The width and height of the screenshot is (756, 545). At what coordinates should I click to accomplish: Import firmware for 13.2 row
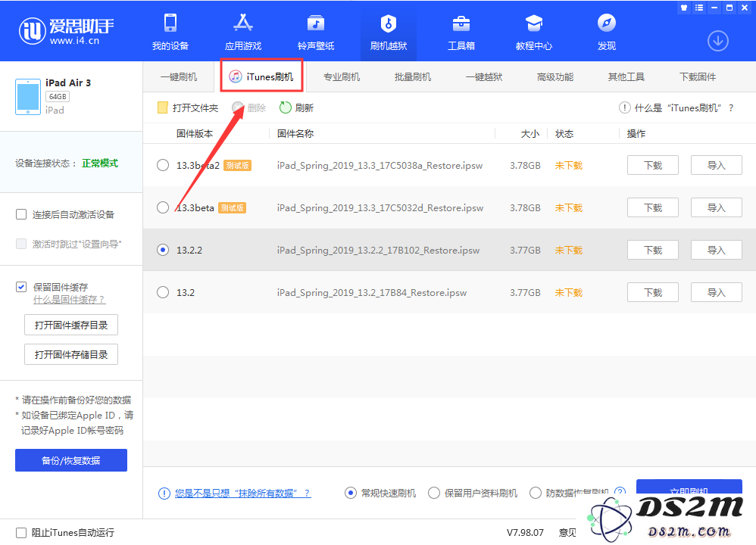(717, 292)
